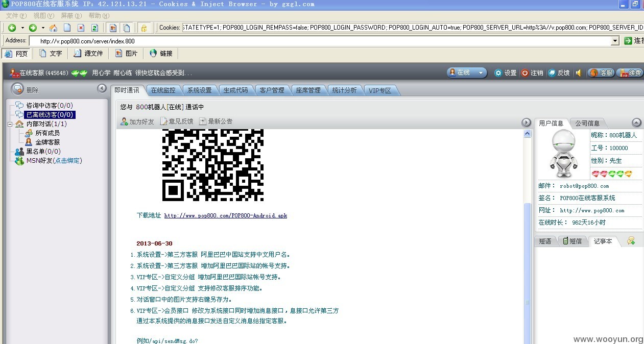Screen dimensions: 644x344
Task: Collapse the 内部对话 tree node
Action: pos(10,124)
